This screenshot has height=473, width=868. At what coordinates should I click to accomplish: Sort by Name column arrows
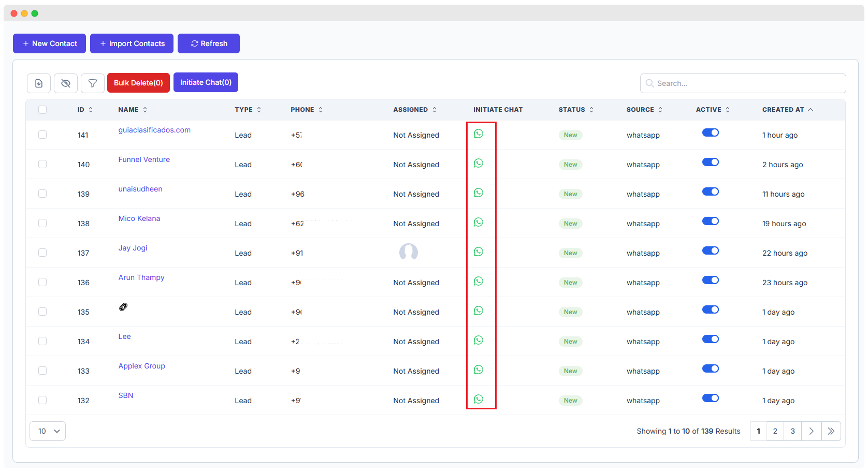(145, 110)
